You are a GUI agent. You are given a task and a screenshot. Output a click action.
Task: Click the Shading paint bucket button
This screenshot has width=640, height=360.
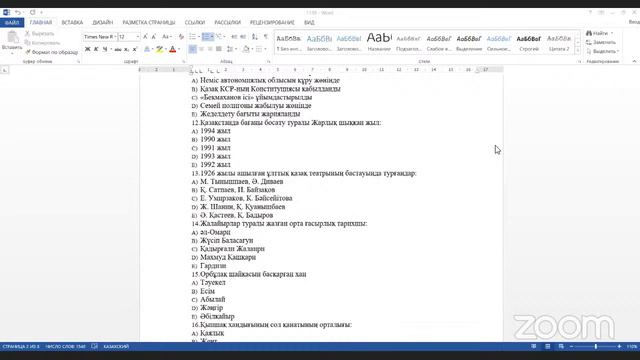tap(246, 49)
